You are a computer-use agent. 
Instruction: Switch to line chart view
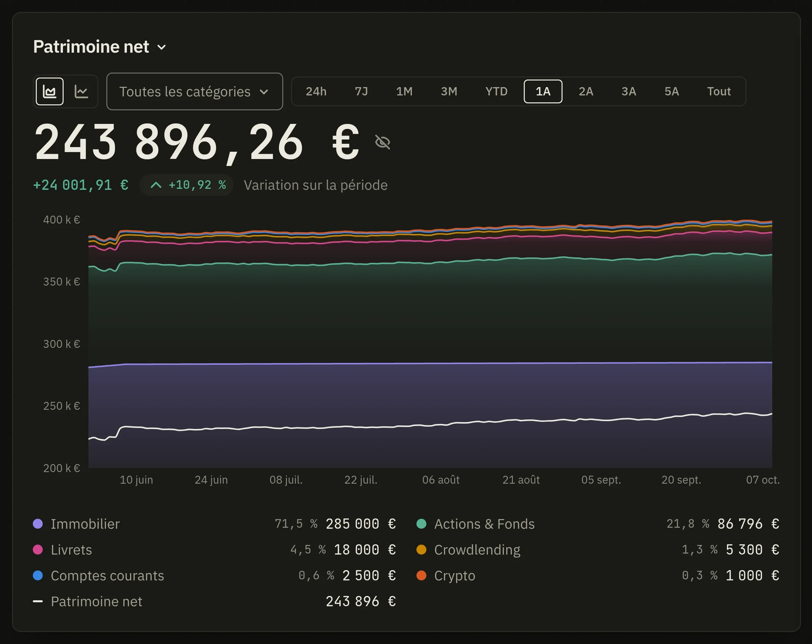81,91
